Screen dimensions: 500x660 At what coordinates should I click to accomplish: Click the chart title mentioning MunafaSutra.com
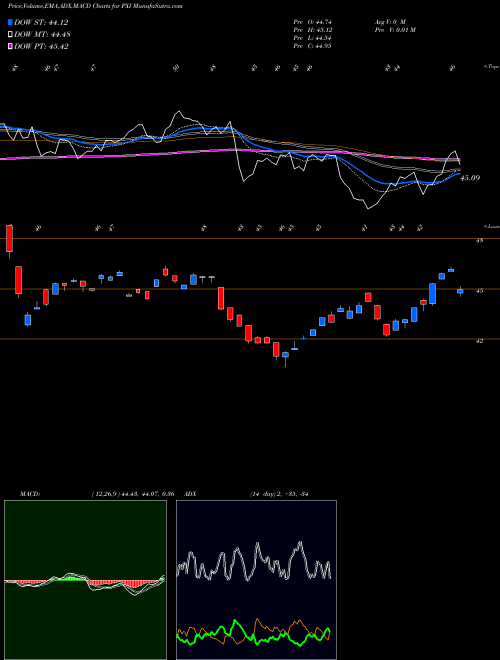(95, 7)
